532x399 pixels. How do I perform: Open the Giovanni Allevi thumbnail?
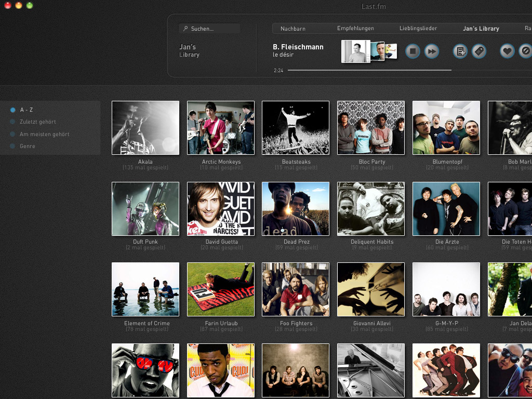[x=371, y=289]
